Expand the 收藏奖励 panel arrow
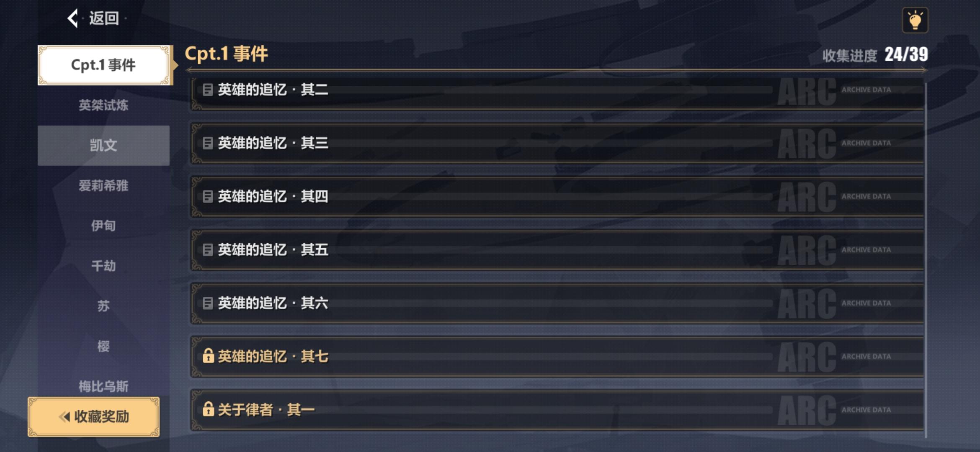 64,417
